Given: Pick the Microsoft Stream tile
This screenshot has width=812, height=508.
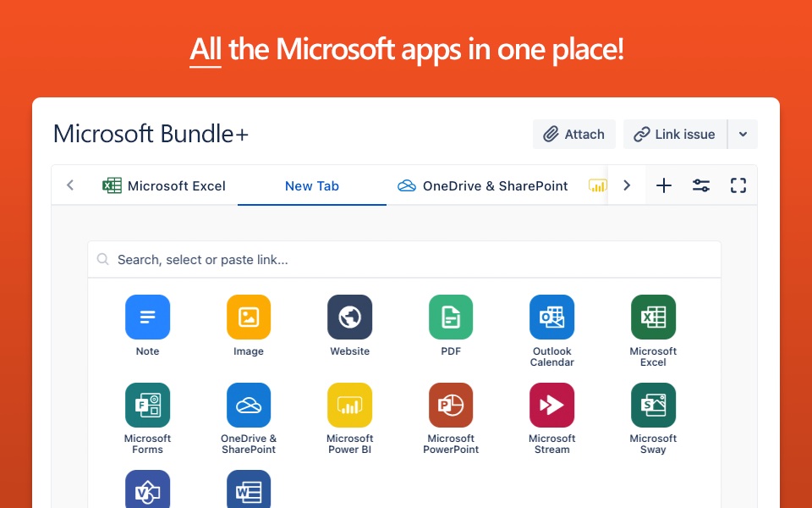Looking at the screenshot, I should 552,406.
